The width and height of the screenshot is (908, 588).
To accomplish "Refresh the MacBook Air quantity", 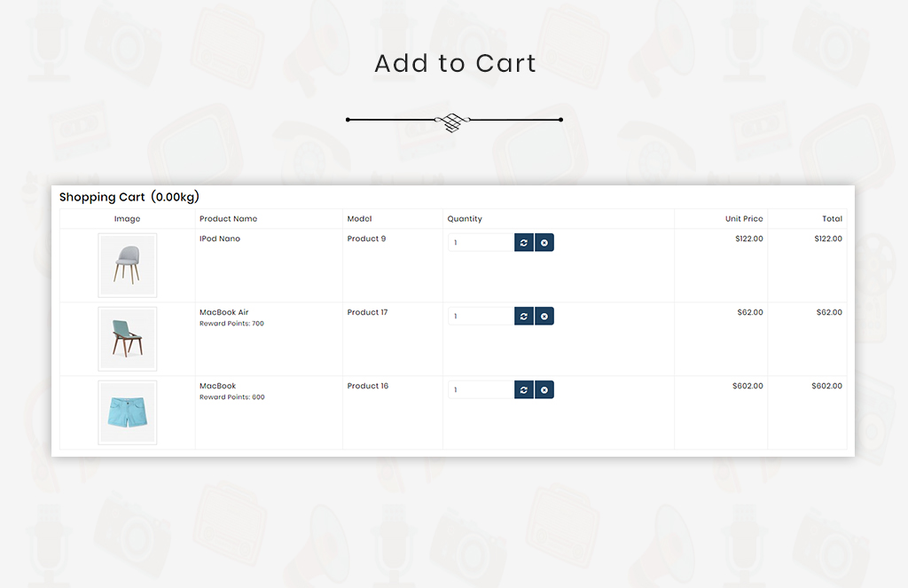I will point(523,316).
